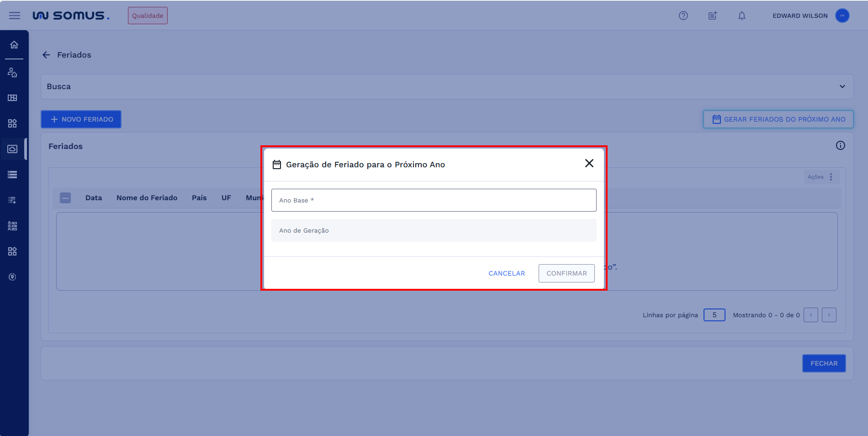Click the notifications bell icon
The image size is (868, 436).
point(742,16)
